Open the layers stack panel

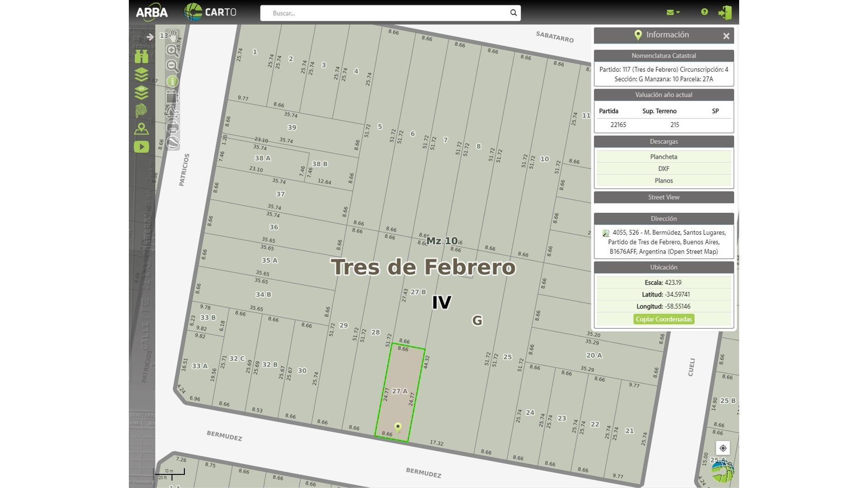[x=142, y=74]
